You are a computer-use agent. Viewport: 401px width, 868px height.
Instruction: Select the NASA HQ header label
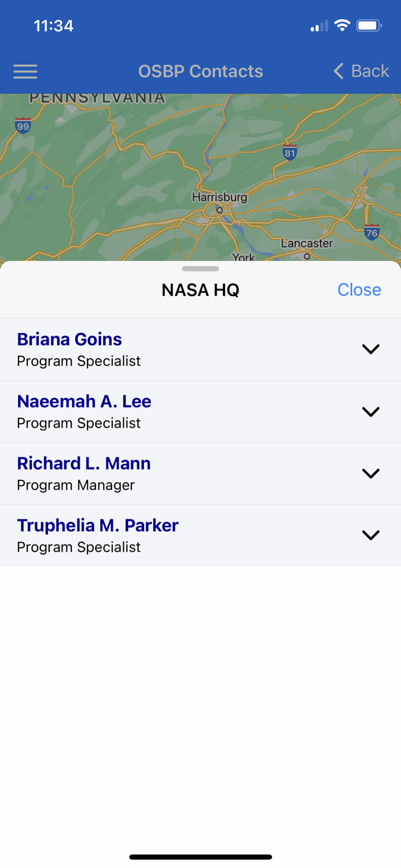tap(200, 289)
